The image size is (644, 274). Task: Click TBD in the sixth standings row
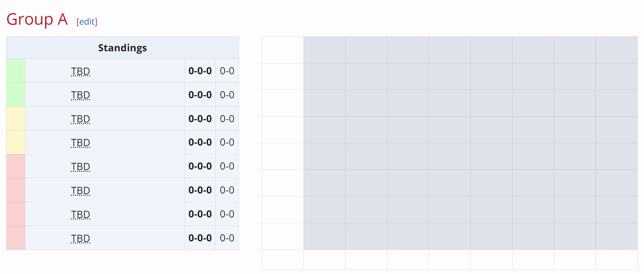pos(80,190)
